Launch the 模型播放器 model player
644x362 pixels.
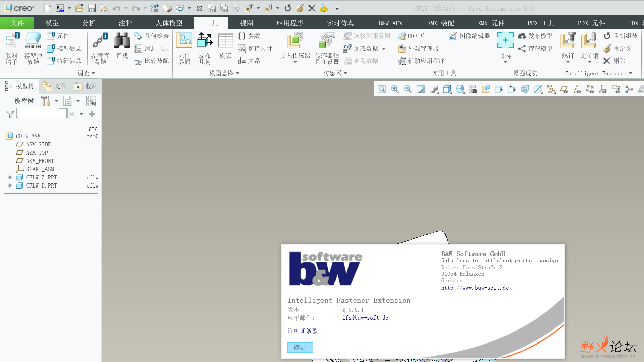point(33,48)
